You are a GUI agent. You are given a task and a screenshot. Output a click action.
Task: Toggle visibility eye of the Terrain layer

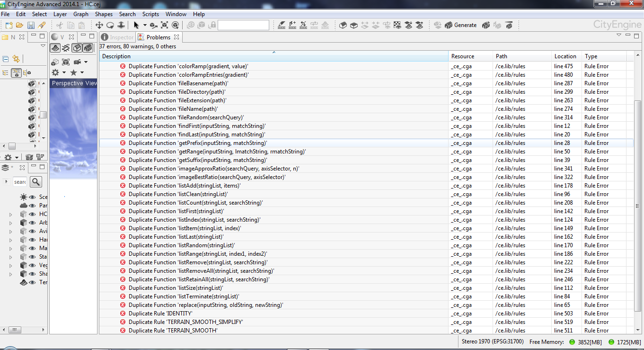[33, 282]
